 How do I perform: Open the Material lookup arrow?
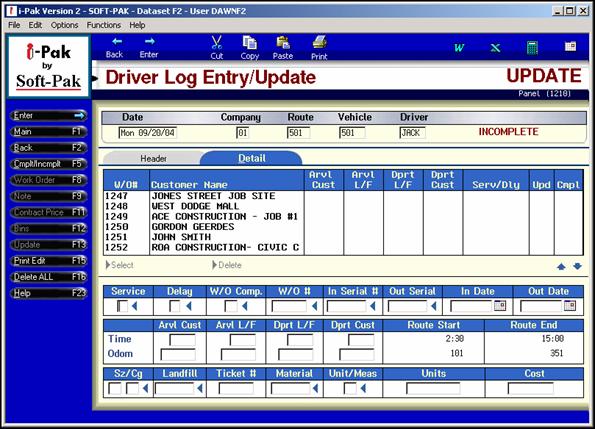coord(315,388)
